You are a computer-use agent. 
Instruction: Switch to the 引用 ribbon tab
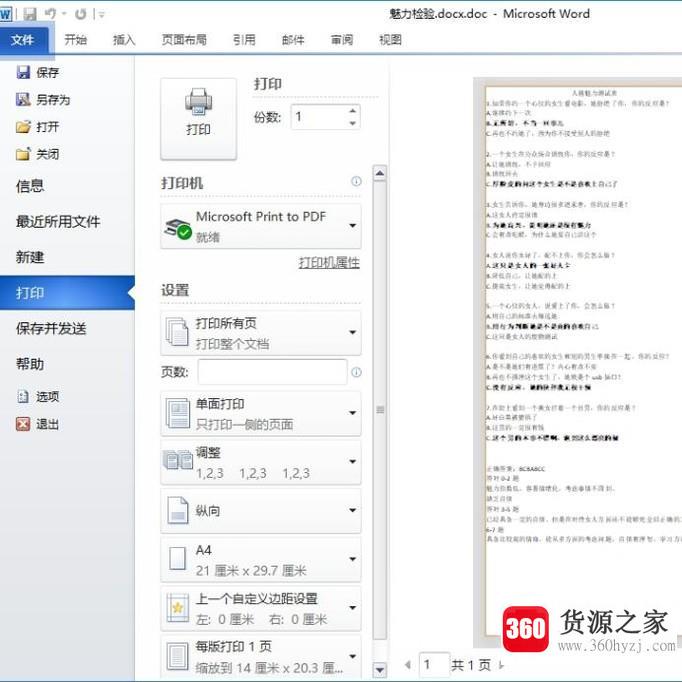(244, 40)
